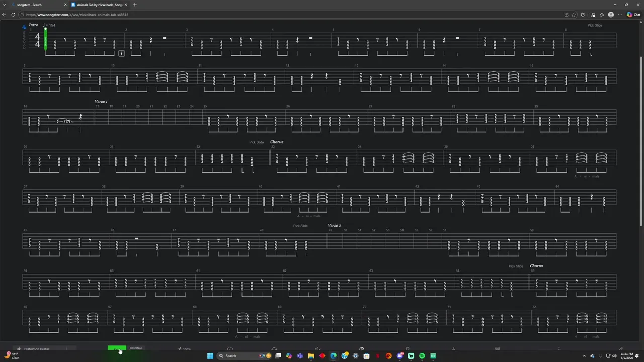Open the 100% playback speed control
644x362 pixels.
pyautogui.click(x=184, y=349)
